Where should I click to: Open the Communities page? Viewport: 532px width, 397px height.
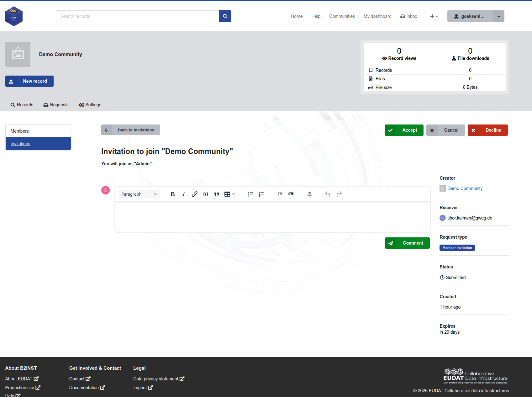342,16
